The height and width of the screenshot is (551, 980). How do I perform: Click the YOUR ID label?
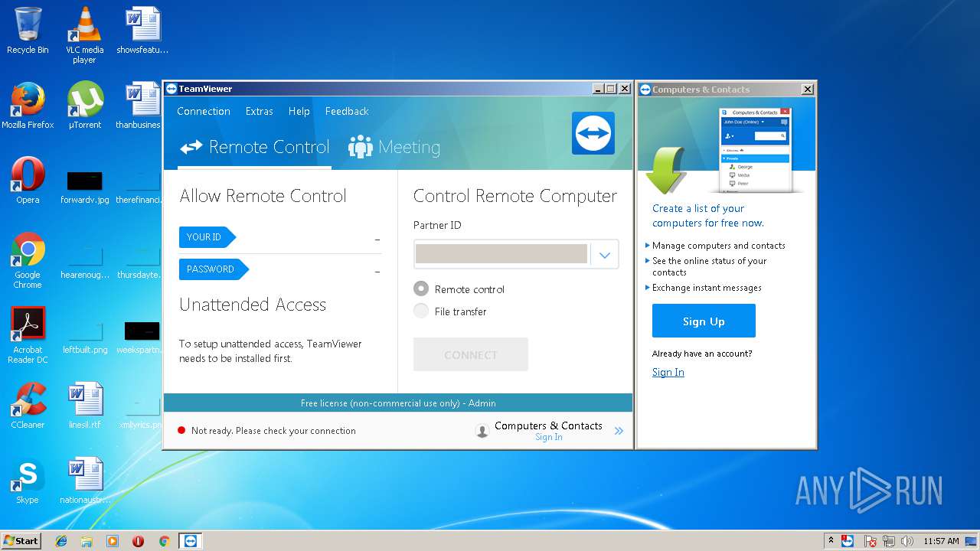pos(207,237)
